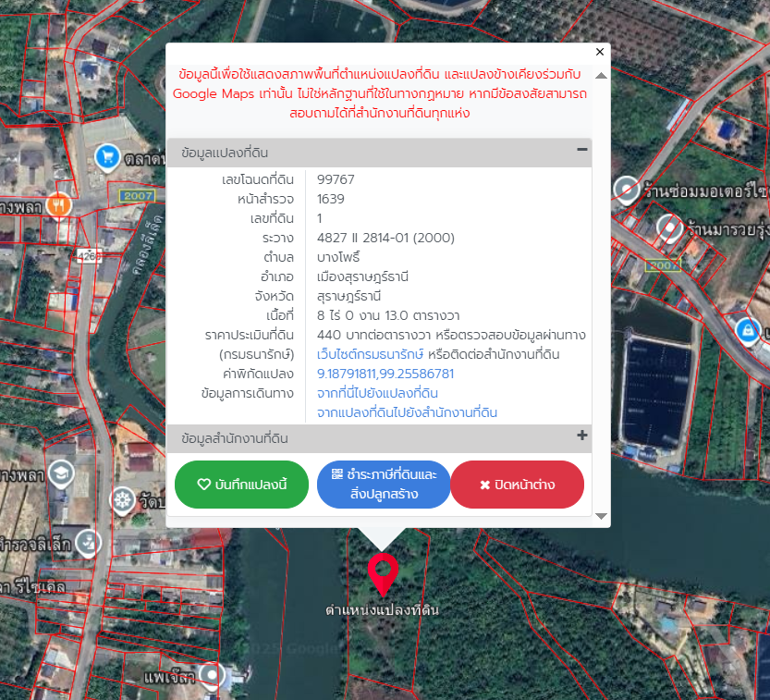770x700 pixels.
Task: Collapse the ข้อมูลแปลงที่ดิน section with minus
Action: coord(581,150)
